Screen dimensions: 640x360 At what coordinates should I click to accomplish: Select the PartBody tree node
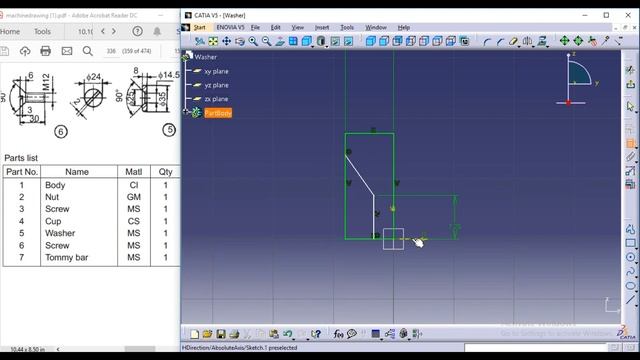click(218, 113)
